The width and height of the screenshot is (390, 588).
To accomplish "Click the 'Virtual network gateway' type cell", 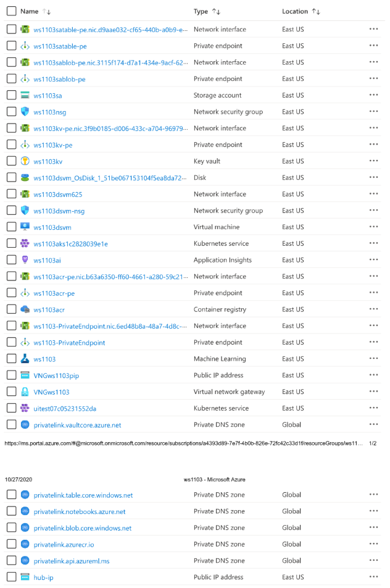I will tap(230, 392).
